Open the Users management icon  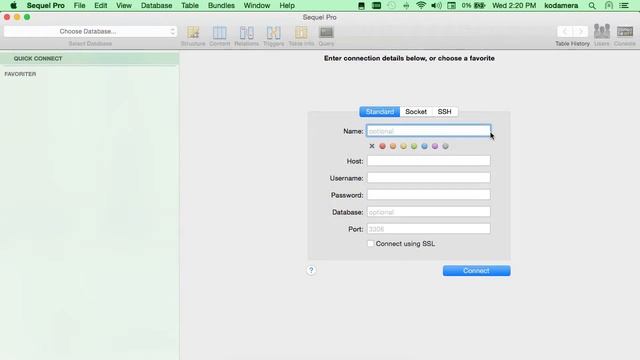tap(602, 35)
